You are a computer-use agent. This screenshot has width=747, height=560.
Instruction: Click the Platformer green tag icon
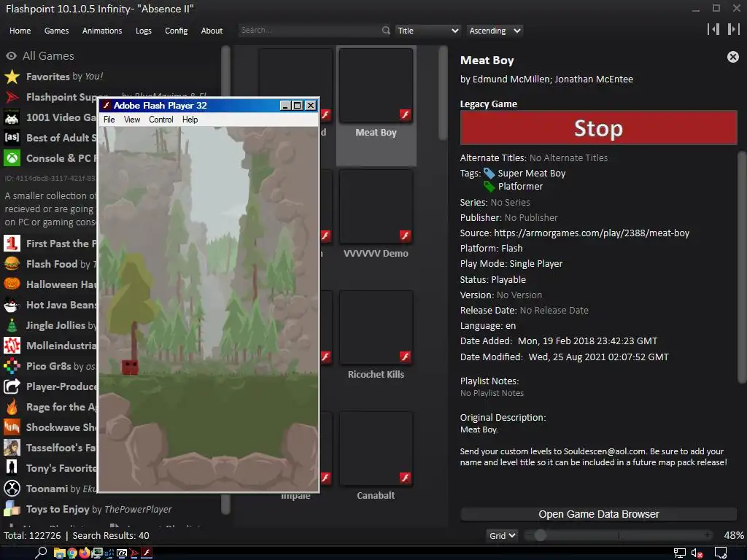pos(489,186)
